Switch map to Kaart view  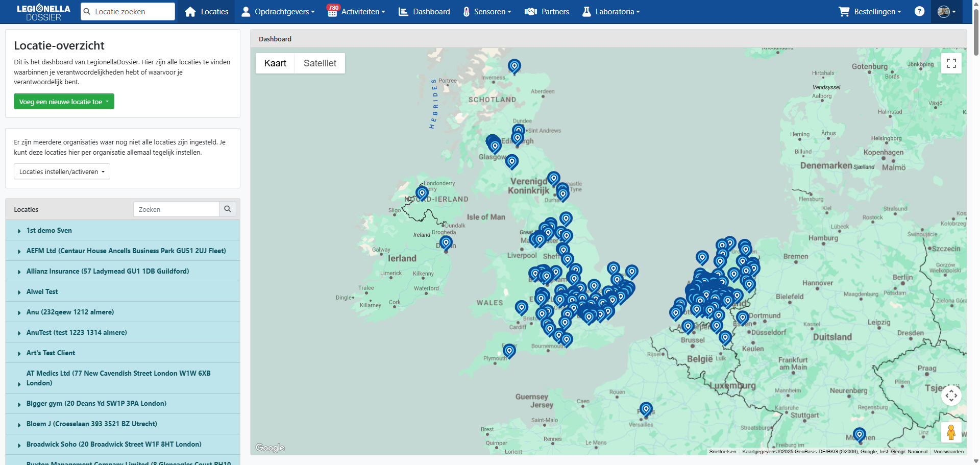point(275,63)
